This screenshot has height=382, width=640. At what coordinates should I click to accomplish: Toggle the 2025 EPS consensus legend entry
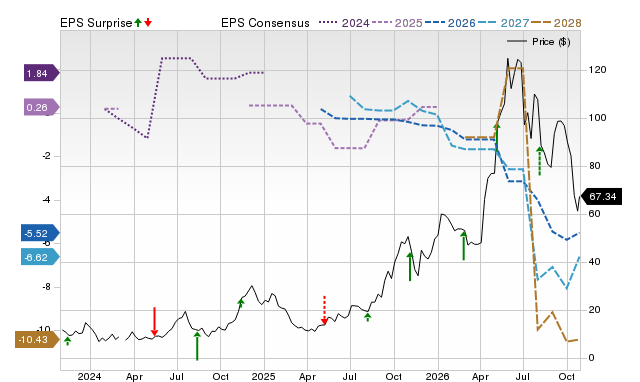[397, 23]
